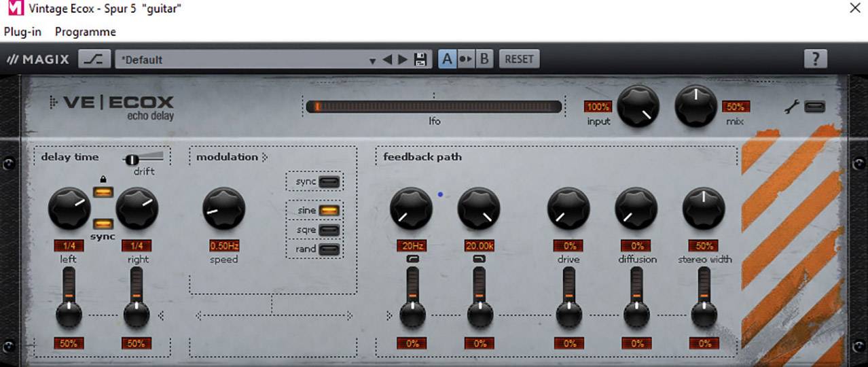Click the stereo width knob
868x367 pixels.
tap(704, 209)
